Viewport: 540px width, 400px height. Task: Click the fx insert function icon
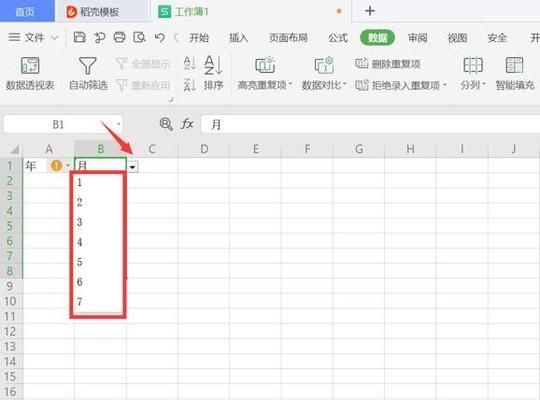point(187,124)
